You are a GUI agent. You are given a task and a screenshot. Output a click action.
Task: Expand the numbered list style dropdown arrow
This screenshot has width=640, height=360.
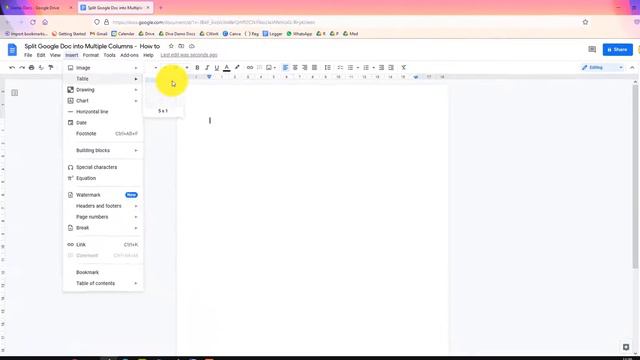click(x=373, y=67)
